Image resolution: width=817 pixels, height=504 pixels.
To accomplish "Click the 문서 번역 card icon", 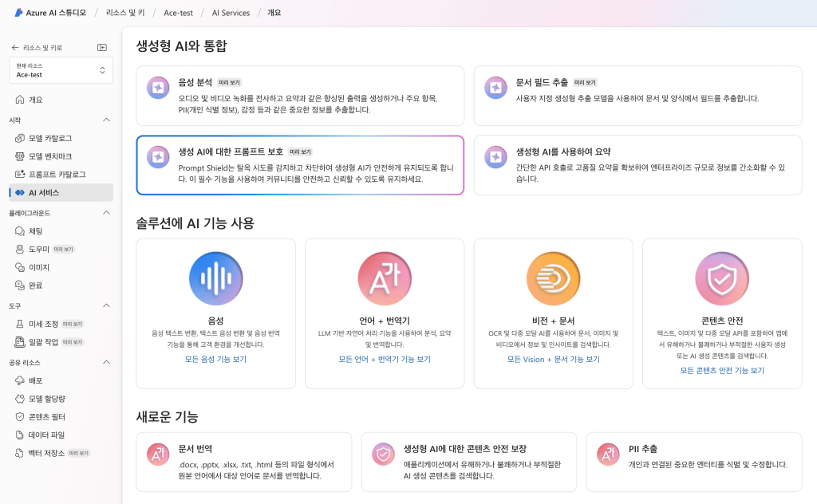I will pos(158,455).
